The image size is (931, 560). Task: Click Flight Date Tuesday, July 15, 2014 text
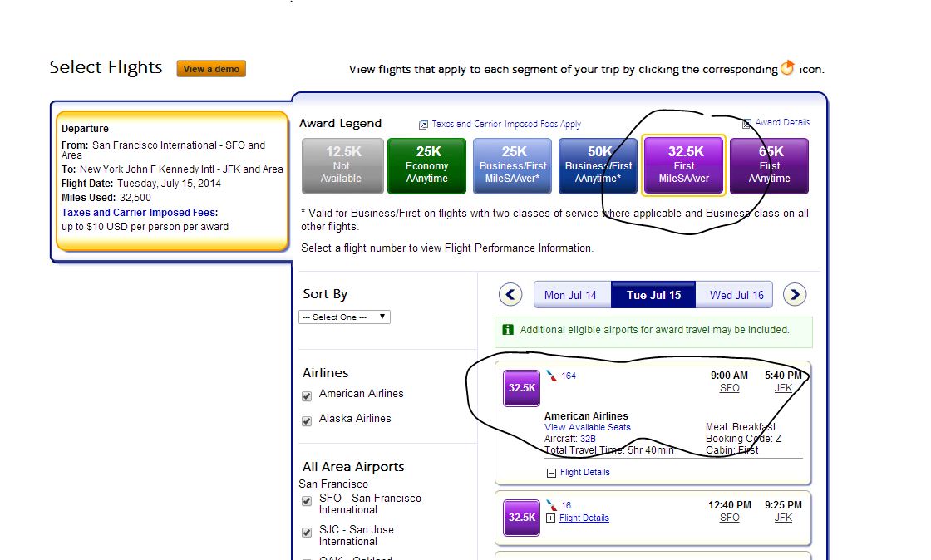coord(141,184)
